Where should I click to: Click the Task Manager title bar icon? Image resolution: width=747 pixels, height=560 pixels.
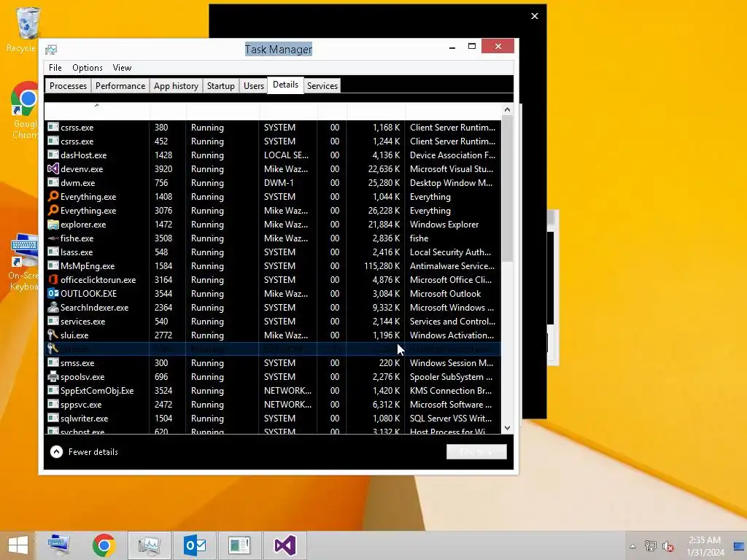(51, 50)
